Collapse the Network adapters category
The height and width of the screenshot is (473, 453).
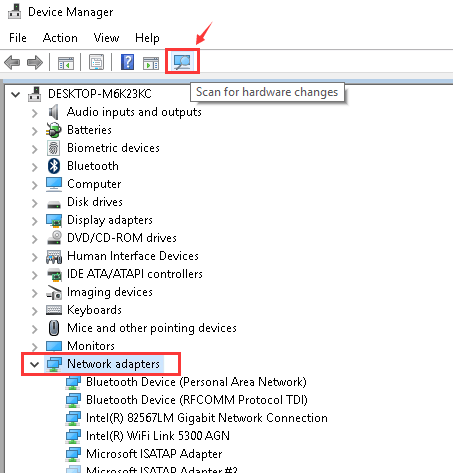(34, 364)
